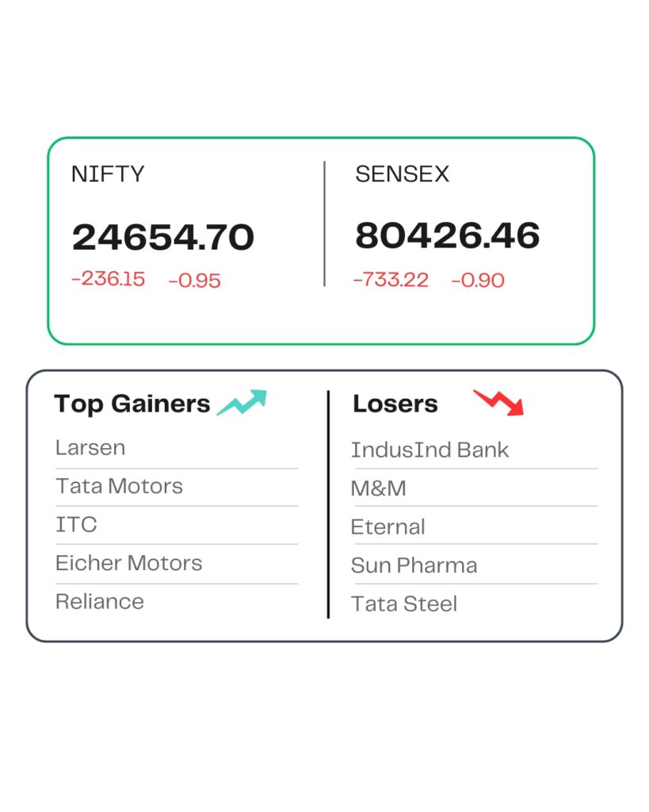Select M&M from losers list
Viewport: 649px width, 812px height.
378,488
